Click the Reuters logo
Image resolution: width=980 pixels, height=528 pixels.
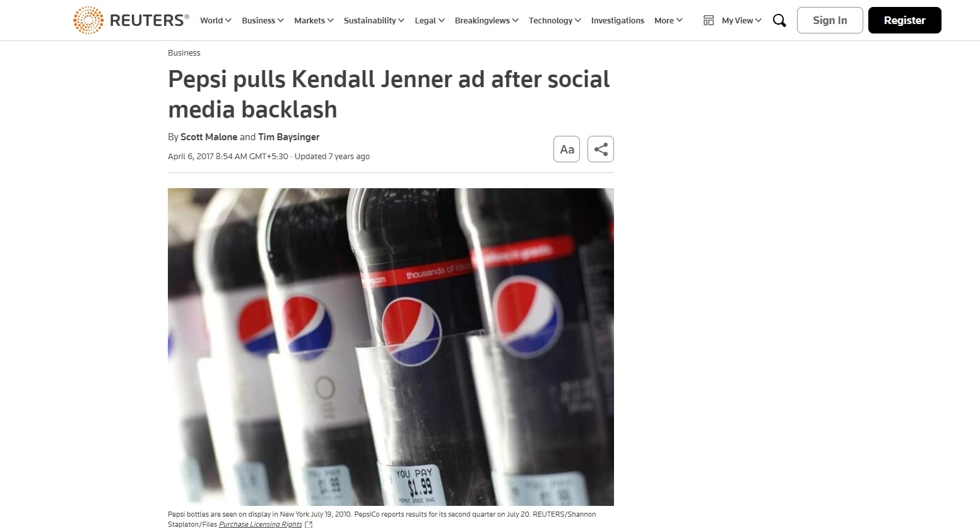pyautogui.click(x=131, y=20)
